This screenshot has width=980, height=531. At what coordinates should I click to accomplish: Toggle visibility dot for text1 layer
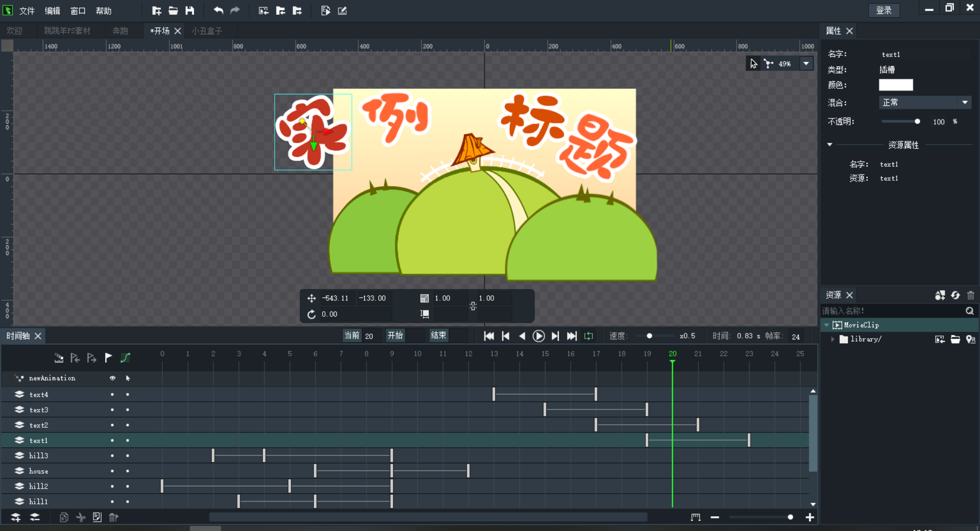pyautogui.click(x=112, y=441)
